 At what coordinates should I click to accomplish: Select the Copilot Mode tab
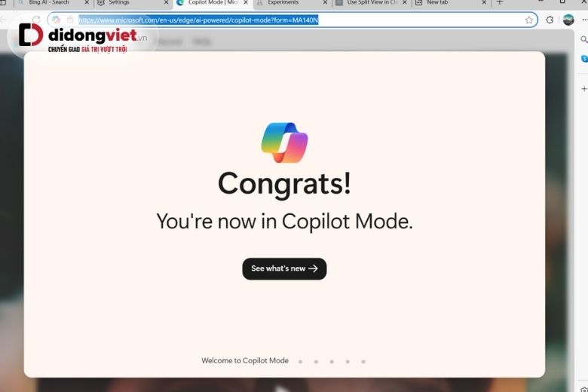213,2
